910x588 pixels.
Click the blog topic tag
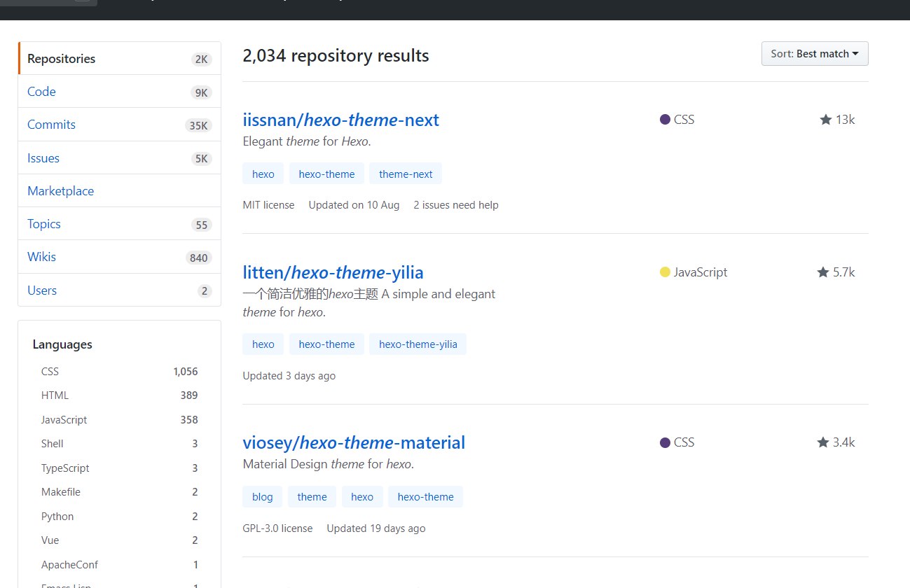(x=263, y=497)
